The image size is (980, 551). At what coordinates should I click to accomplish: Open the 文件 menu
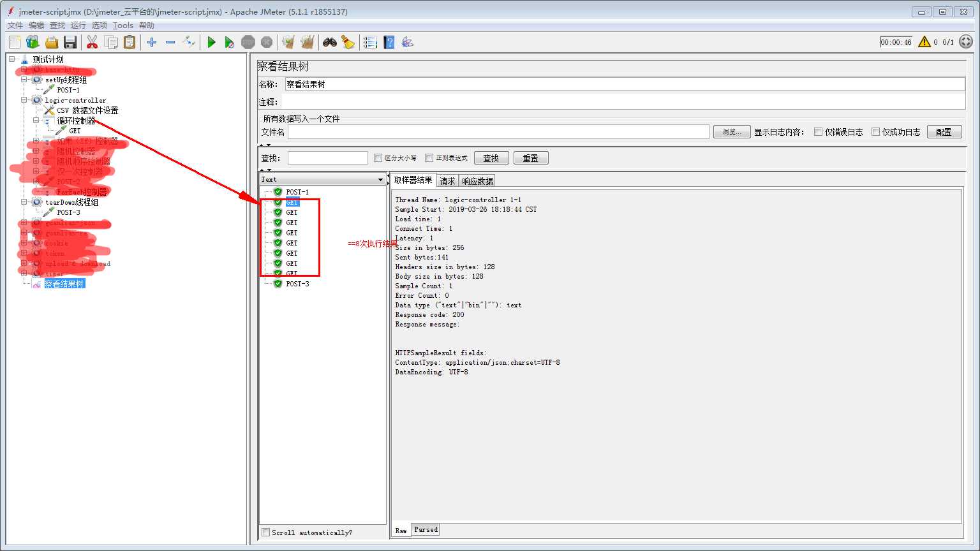(15, 26)
